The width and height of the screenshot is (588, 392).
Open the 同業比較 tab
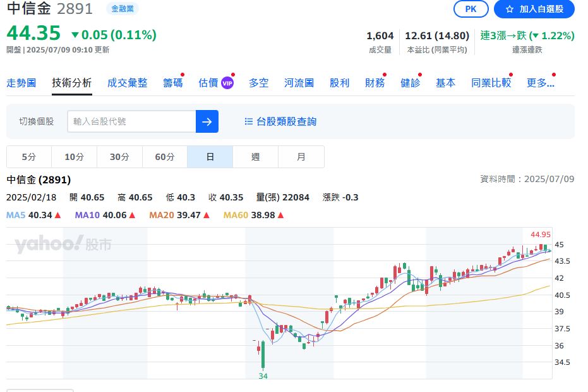click(x=491, y=83)
